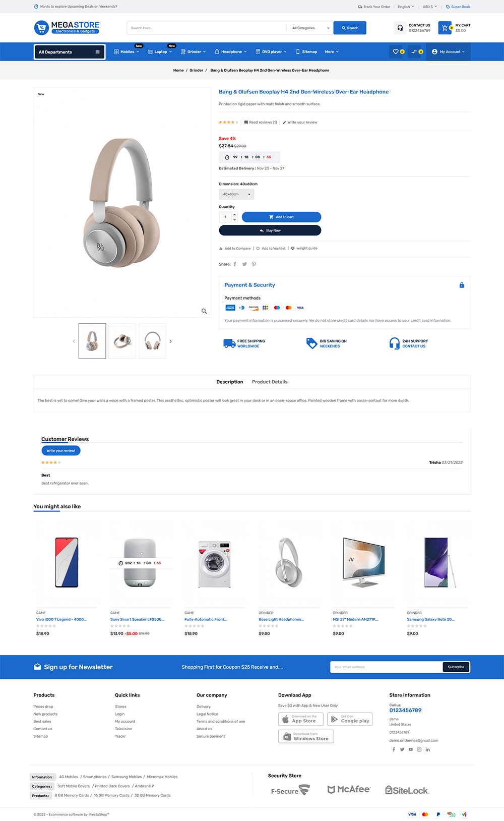Switch to Product Details tab
504x821 pixels.
click(270, 382)
